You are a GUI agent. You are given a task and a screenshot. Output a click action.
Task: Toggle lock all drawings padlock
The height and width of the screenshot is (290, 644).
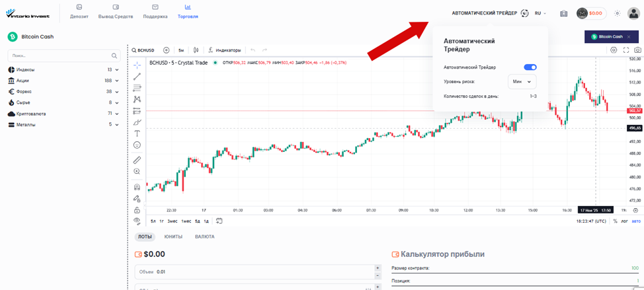(137, 210)
